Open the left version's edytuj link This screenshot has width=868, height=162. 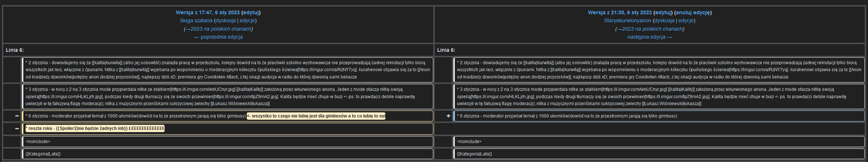(x=251, y=12)
